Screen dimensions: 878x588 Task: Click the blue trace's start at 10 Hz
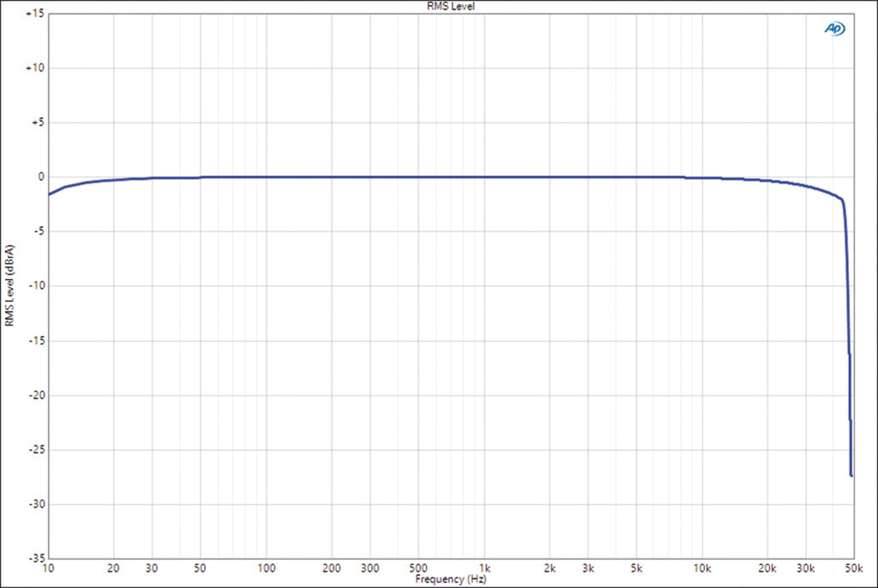point(49,194)
